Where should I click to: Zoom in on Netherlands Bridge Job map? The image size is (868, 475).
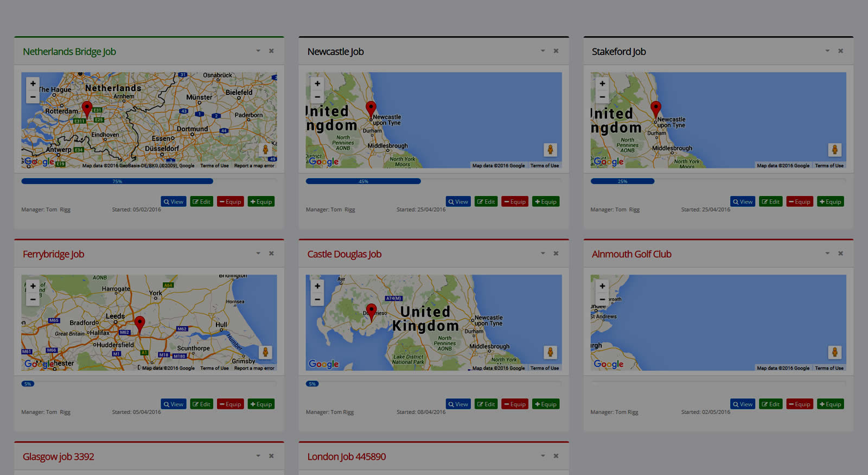[33, 84]
